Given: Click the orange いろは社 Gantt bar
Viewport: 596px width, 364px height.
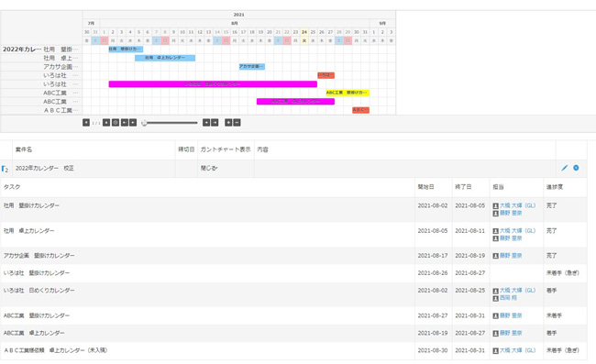Looking at the screenshot, I should pyautogui.click(x=326, y=75).
